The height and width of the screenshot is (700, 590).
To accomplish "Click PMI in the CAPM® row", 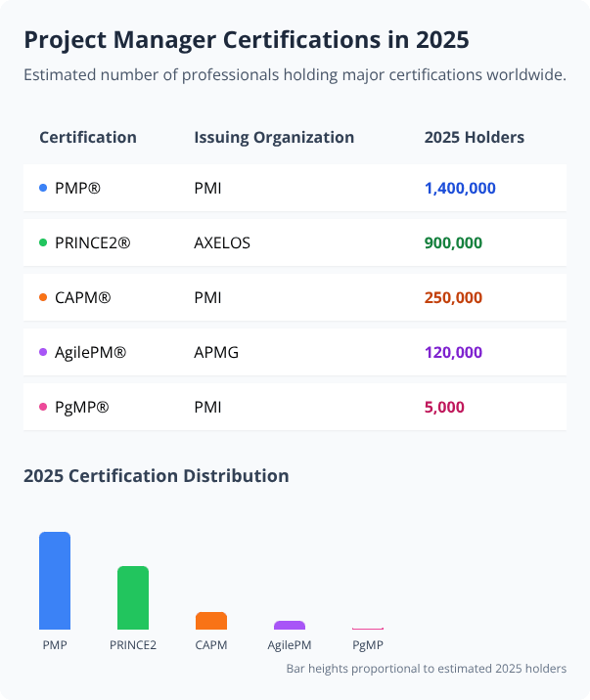I will (x=207, y=297).
